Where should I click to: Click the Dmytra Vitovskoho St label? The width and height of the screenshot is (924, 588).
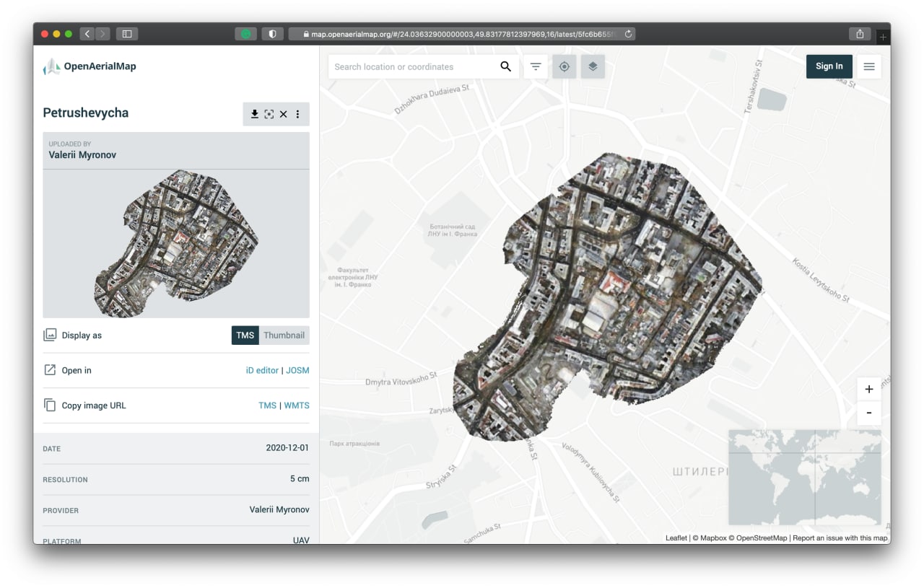pyautogui.click(x=401, y=379)
